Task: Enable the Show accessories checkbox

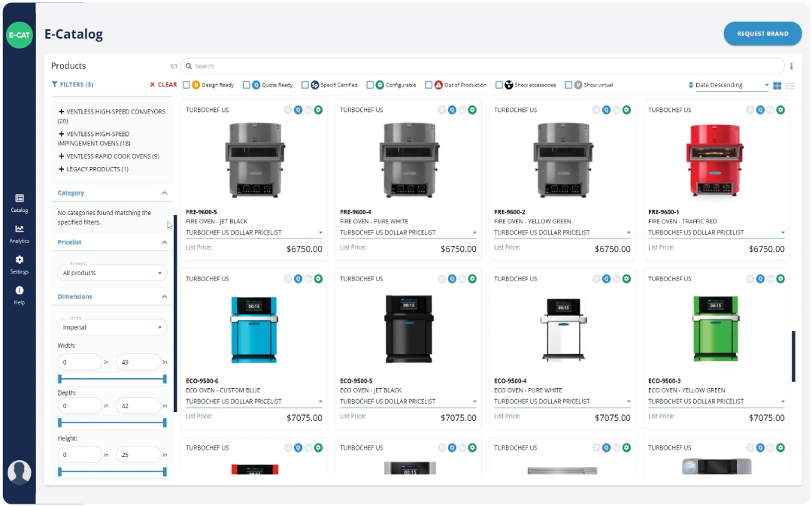Action: pyautogui.click(x=499, y=85)
